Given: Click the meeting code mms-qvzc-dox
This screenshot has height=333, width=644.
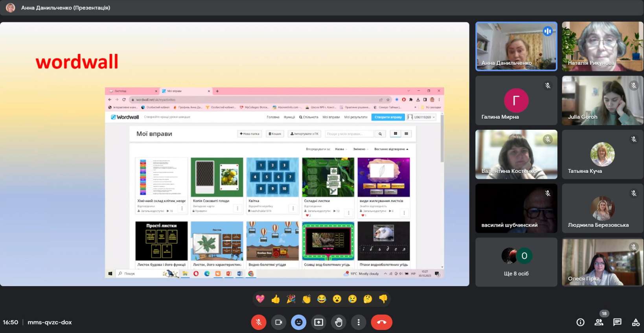Looking at the screenshot, I should 50,322.
